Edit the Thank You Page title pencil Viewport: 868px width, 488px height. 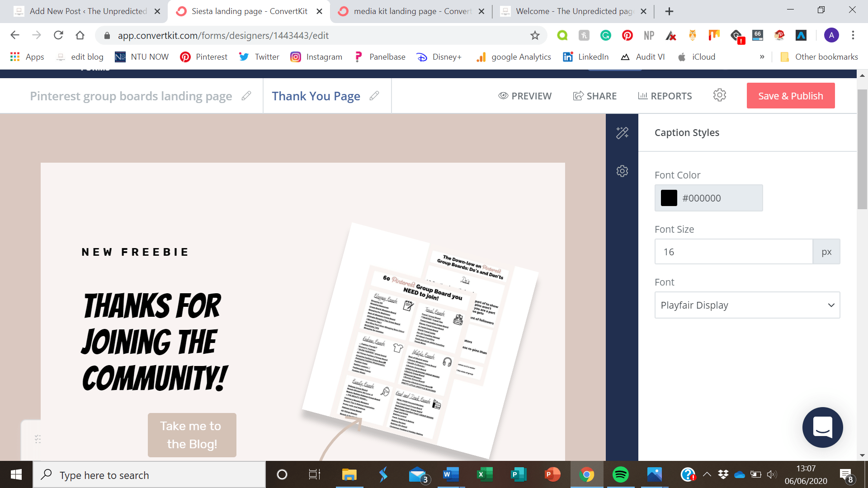coord(374,96)
